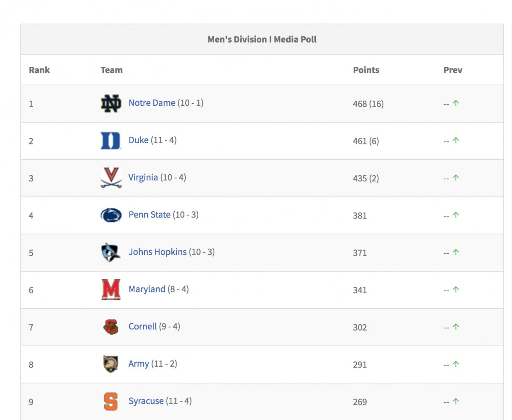Open the Duke team page link

click(x=138, y=140)
